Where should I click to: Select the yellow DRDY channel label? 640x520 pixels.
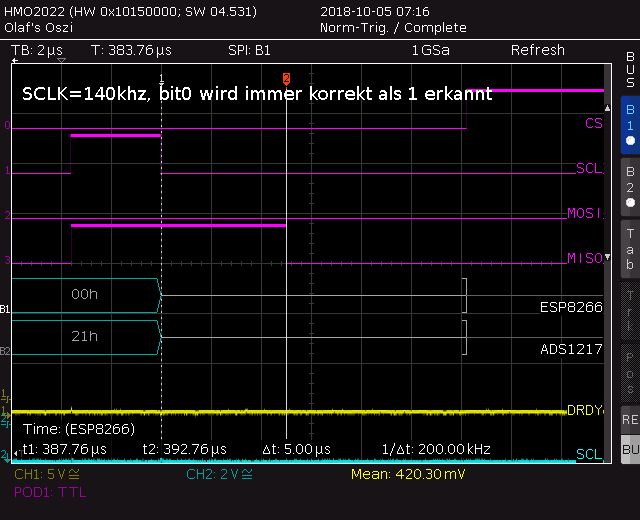585,410
